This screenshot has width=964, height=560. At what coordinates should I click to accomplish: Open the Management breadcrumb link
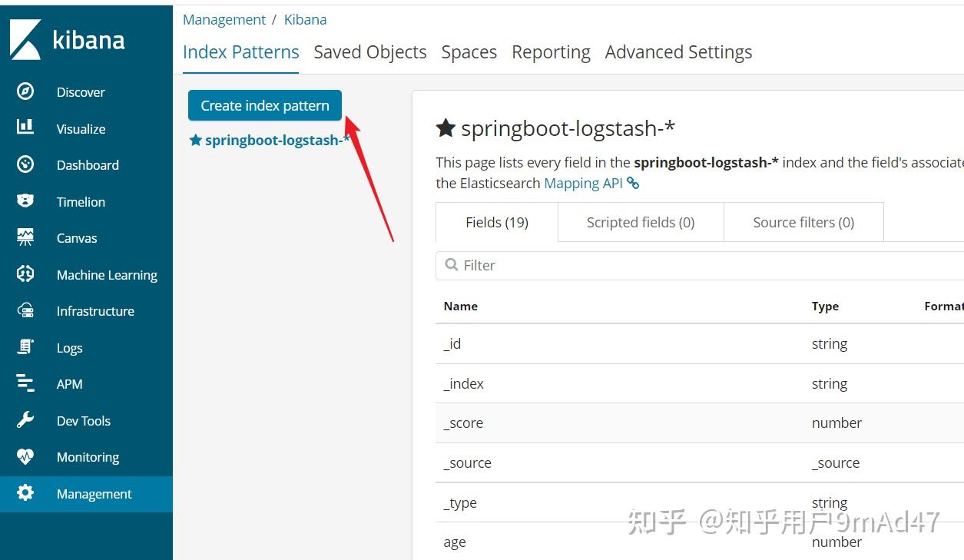tap(224, 19)
